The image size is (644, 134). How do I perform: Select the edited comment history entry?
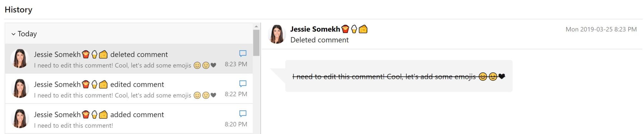129,89
